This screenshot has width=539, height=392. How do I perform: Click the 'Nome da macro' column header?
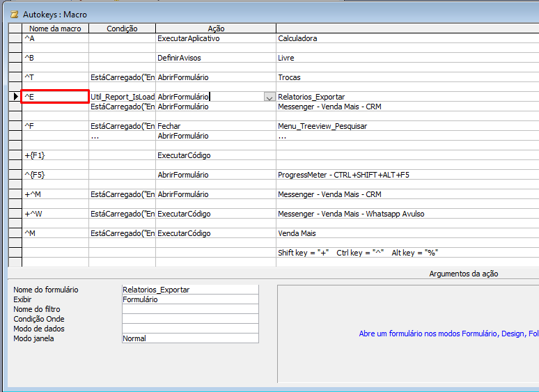(55, 29)
